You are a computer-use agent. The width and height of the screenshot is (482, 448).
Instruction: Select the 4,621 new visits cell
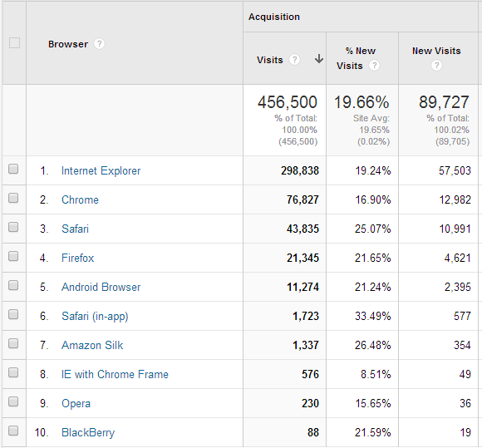coord(457,258)
